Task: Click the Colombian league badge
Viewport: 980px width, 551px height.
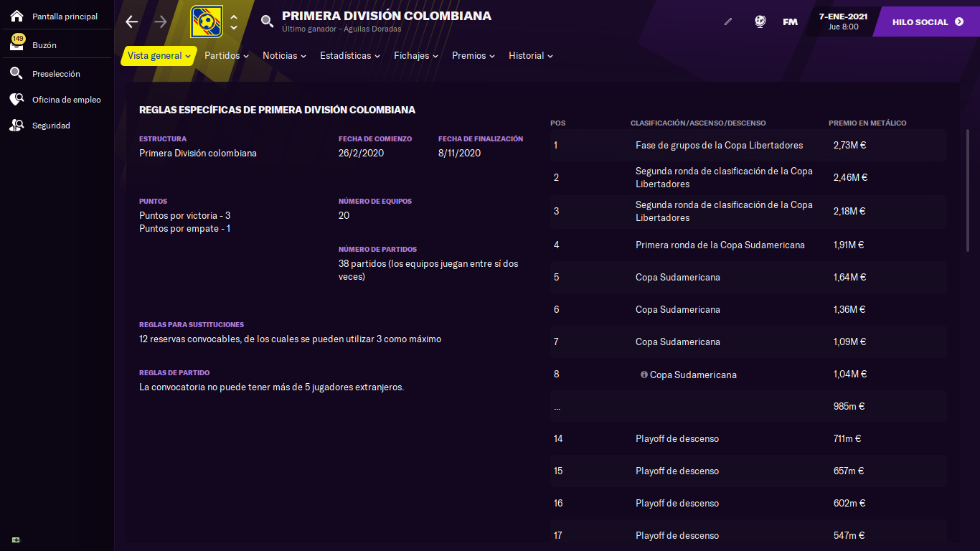Action: tap(207, 22)
